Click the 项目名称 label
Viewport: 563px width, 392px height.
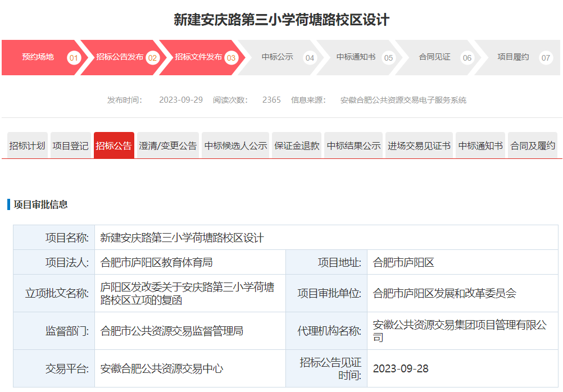[67, 238]
